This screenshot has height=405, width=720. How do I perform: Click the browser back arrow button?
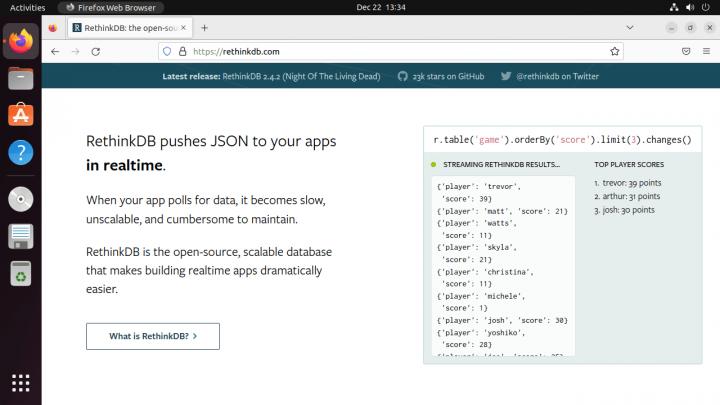pyautogui.click(x=55, y=51)
